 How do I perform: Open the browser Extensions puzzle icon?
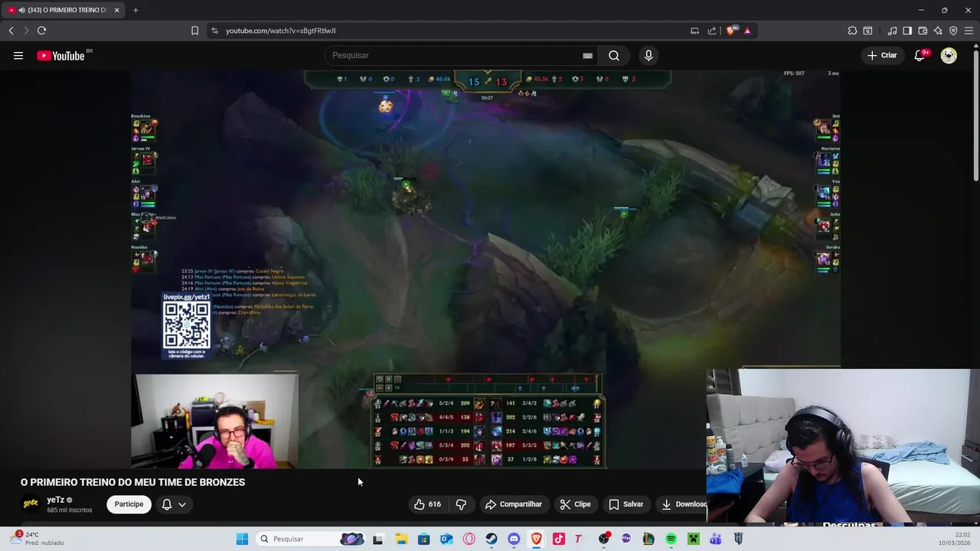point(852,31)
